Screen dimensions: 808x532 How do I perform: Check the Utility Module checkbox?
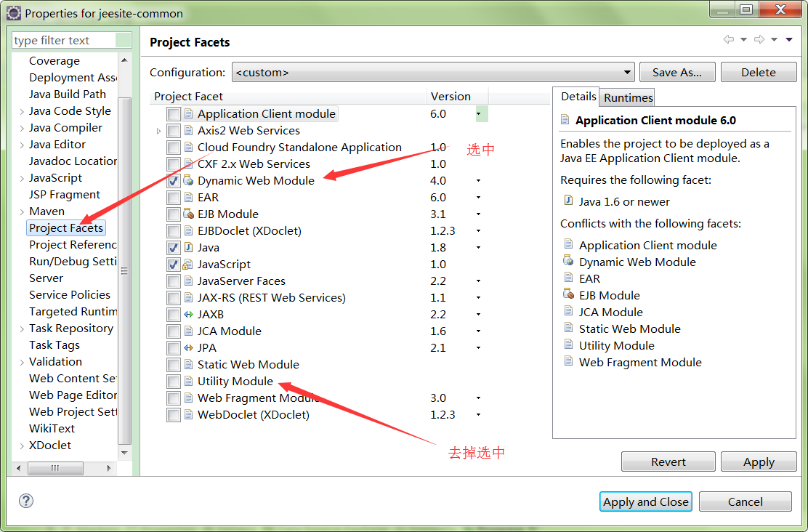pos(172,381)
